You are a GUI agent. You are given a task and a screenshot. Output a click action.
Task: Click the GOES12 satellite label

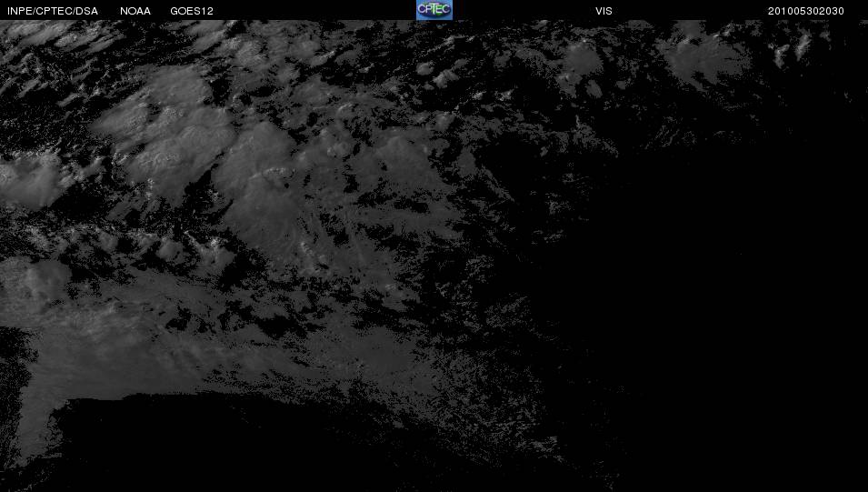point(192,11)
